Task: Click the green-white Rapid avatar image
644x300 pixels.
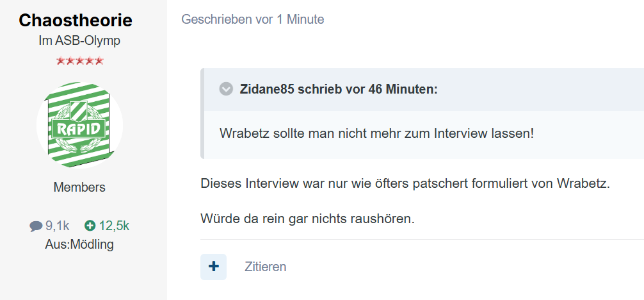Action: click(x=79, y=124)
